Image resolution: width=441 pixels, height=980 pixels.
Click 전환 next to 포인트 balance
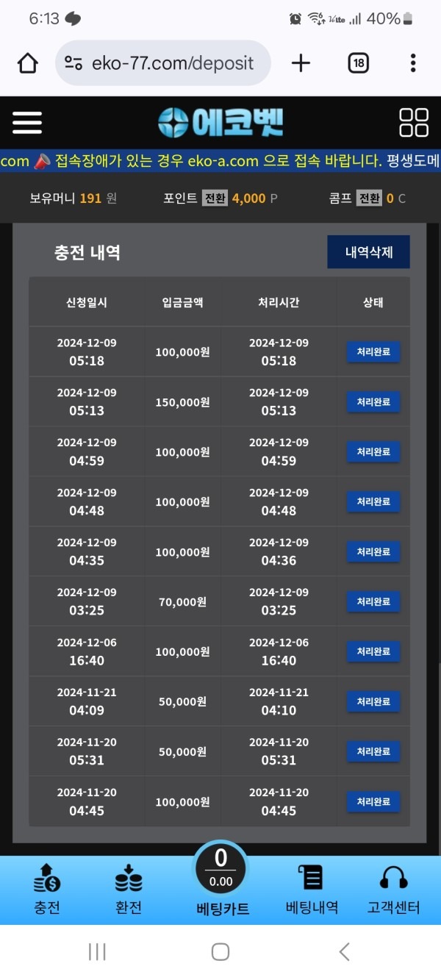[x=215, y=198]
